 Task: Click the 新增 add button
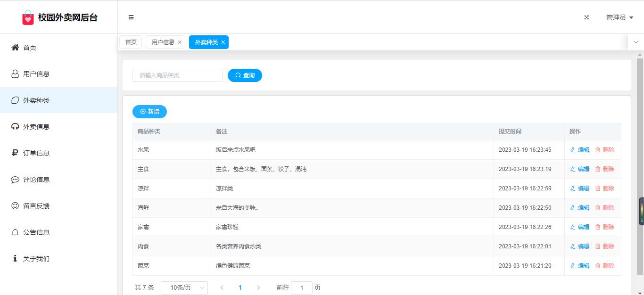click(x=149, y=112)
